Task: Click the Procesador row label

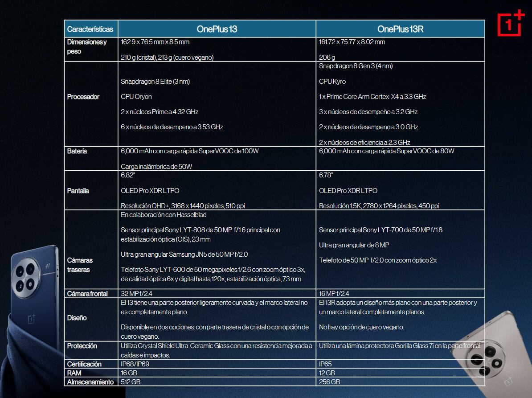Action: [83, 97]
